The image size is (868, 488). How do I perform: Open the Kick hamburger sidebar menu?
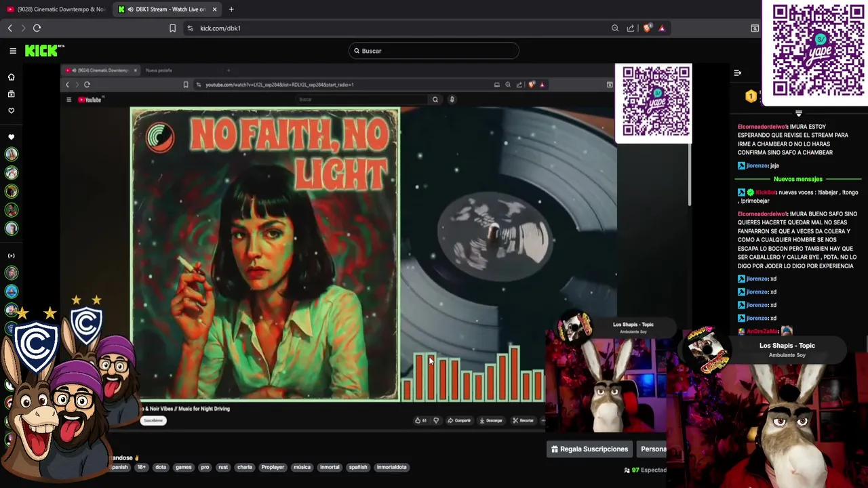click(x=13, y=51)
